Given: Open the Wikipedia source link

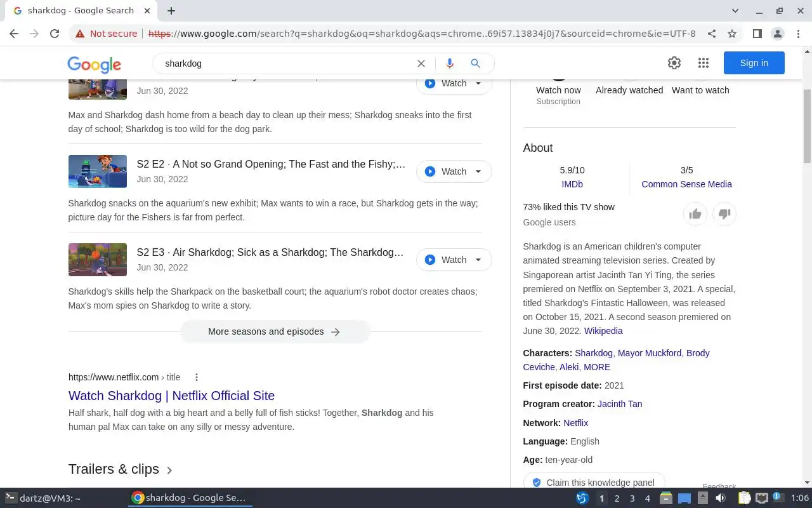Looking at the screenshot, I should point(603,331).
